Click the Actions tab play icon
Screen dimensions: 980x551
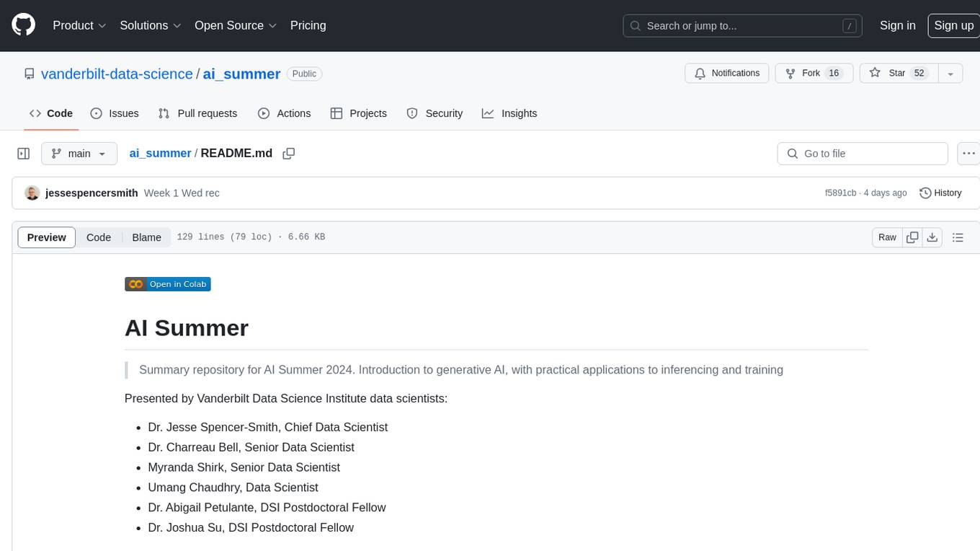pos(264,113)
